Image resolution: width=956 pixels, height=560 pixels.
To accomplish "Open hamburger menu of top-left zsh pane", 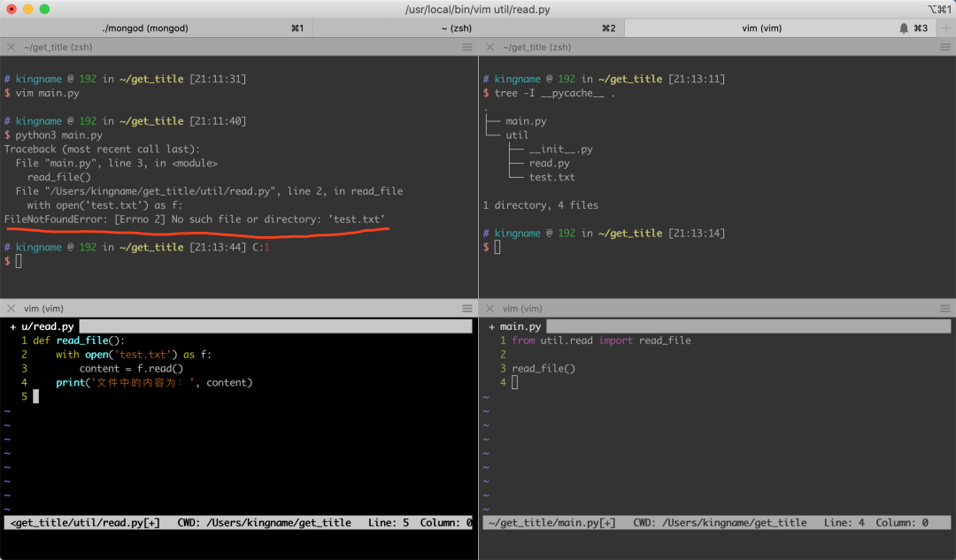I will [467, 47].
